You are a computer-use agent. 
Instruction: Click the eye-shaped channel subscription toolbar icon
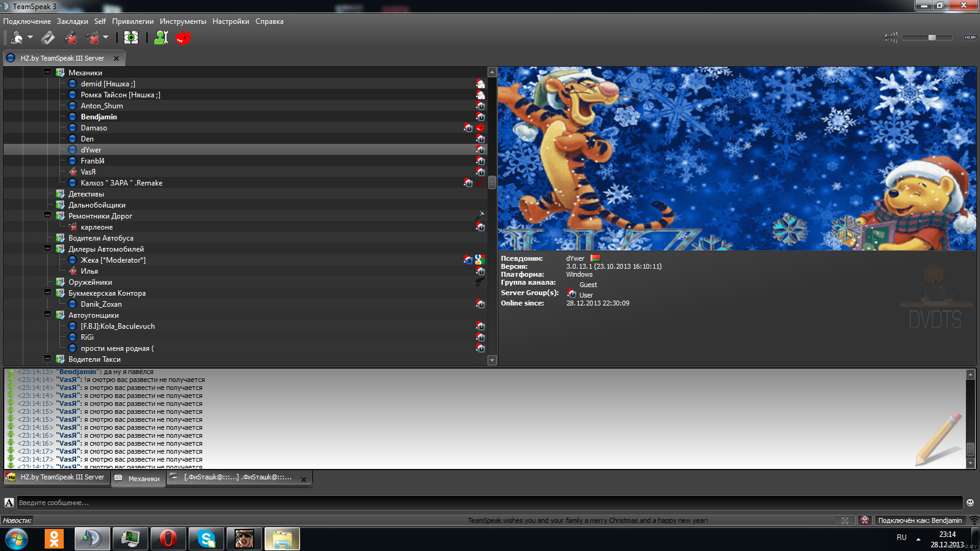click(x=131, y=37)
